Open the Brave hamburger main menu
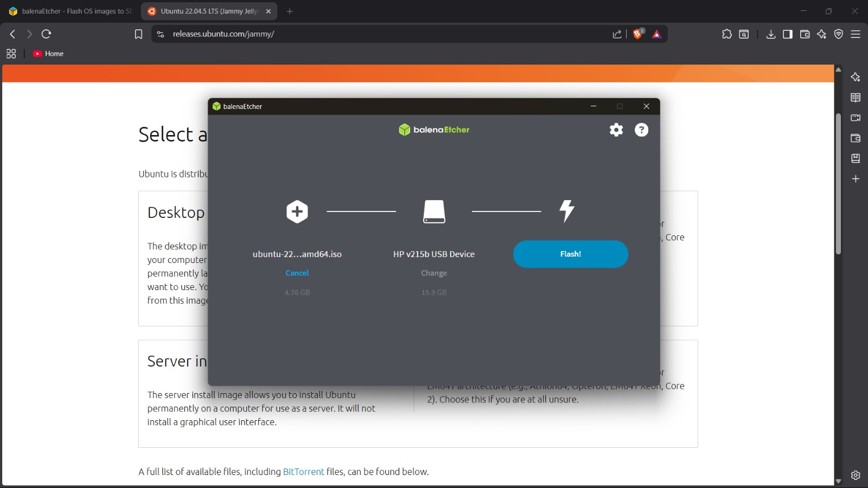This screenshot has height=488, width=868. [x=856, y=34]
